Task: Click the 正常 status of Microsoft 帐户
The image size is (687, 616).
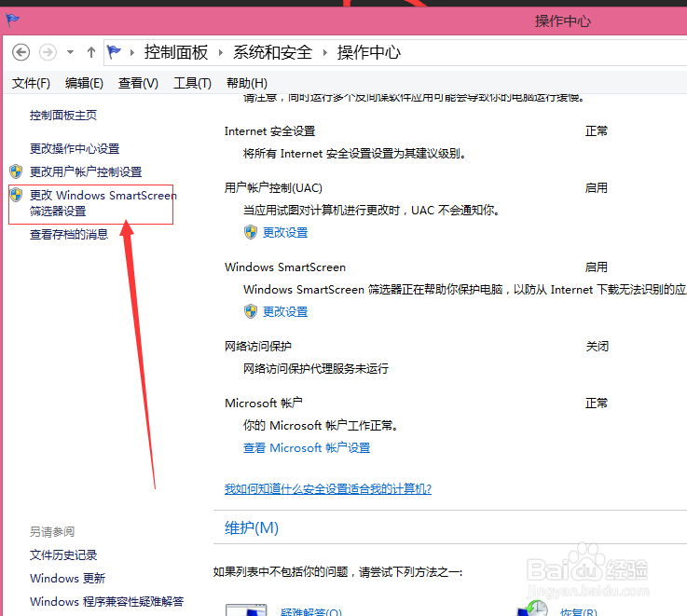Action: point(597,403)
